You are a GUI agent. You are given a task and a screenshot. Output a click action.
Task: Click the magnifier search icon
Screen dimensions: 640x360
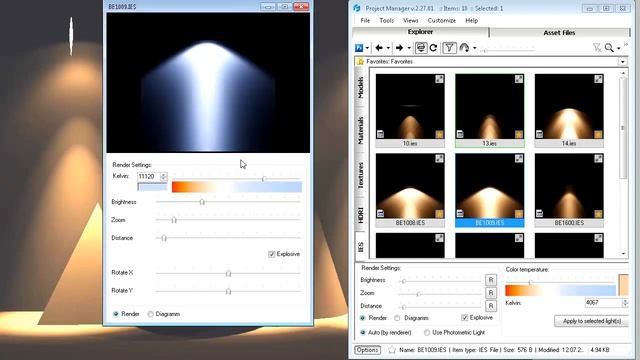click(x=609, y=48)
